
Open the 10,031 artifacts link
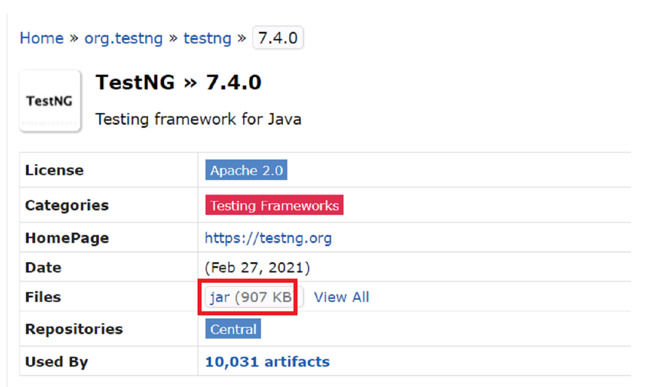267,361
